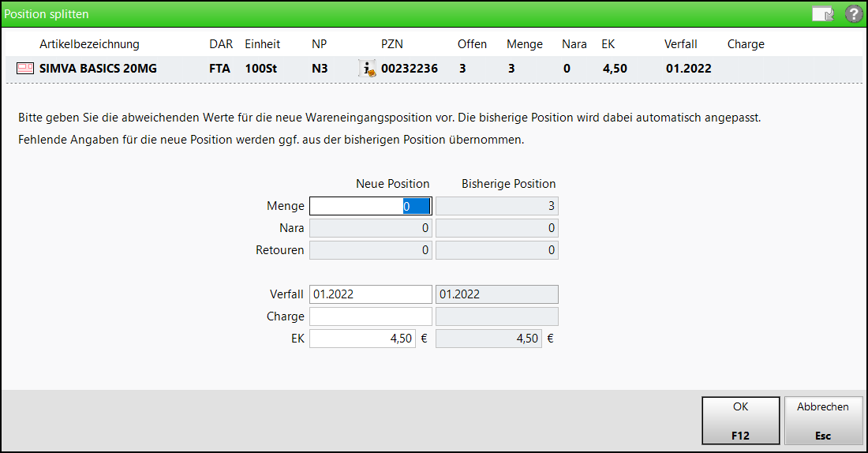Click the Verfall value in Bisherige Position

496,294
